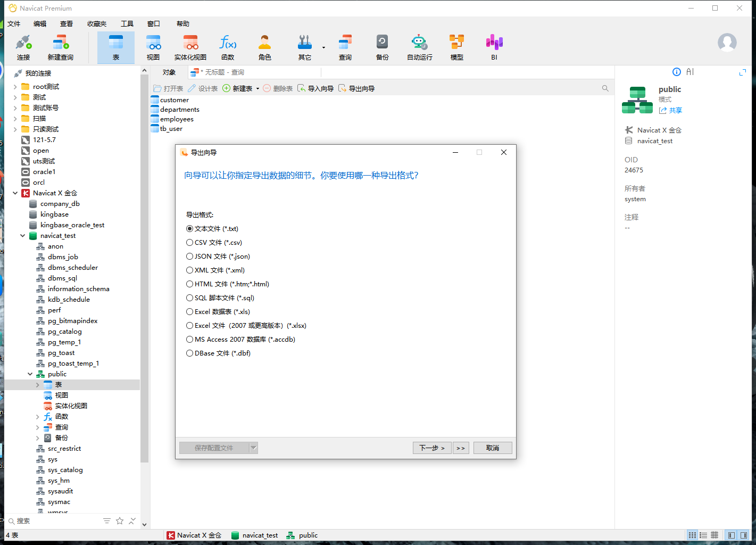
Task: Click the collapse-all icon beside the star
Action: (132, 521)
